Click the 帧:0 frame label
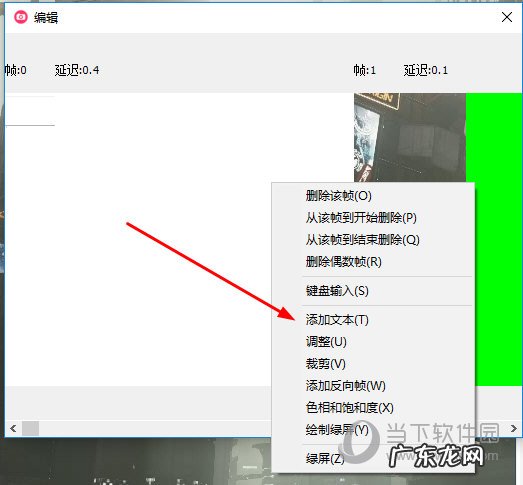The image size is (523, 485). coord(15,70)
